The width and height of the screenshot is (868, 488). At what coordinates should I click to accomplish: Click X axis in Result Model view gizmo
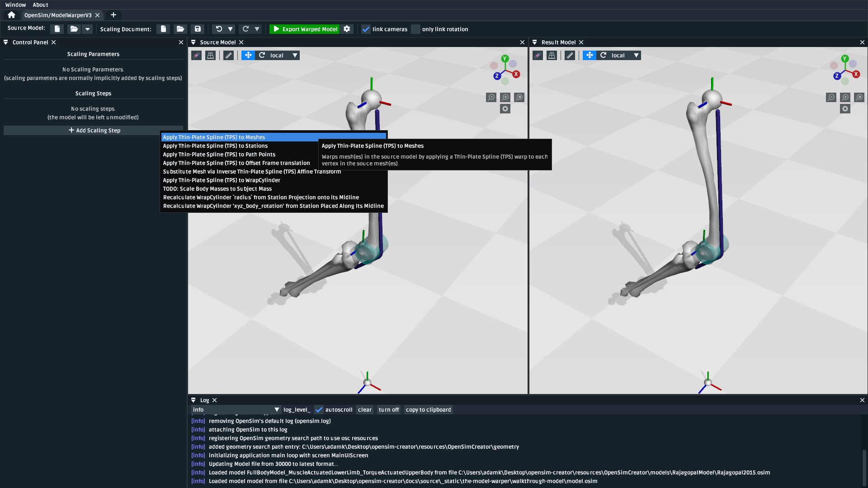856,74
